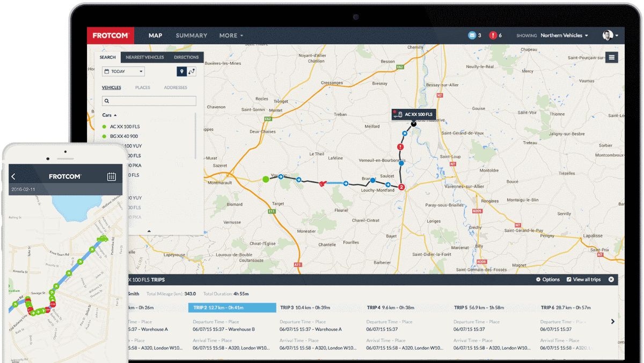Switch to the trip path view toggle

coord(192,71)
